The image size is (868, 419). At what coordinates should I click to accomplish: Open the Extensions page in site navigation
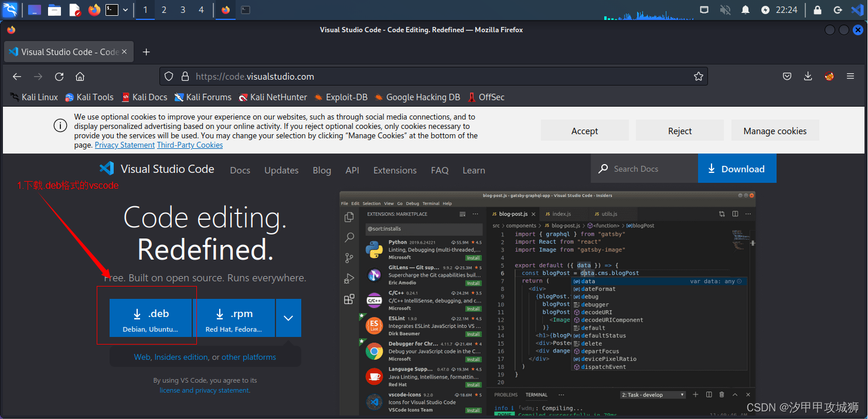pyautogui.click(x=394, y=170)
